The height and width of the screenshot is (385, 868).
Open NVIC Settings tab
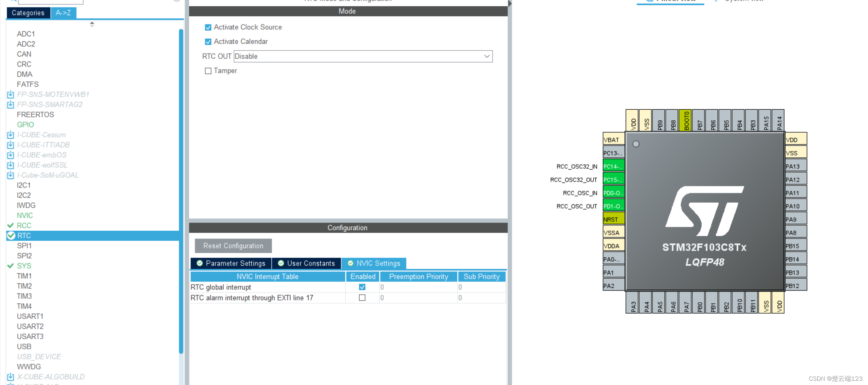374,263
